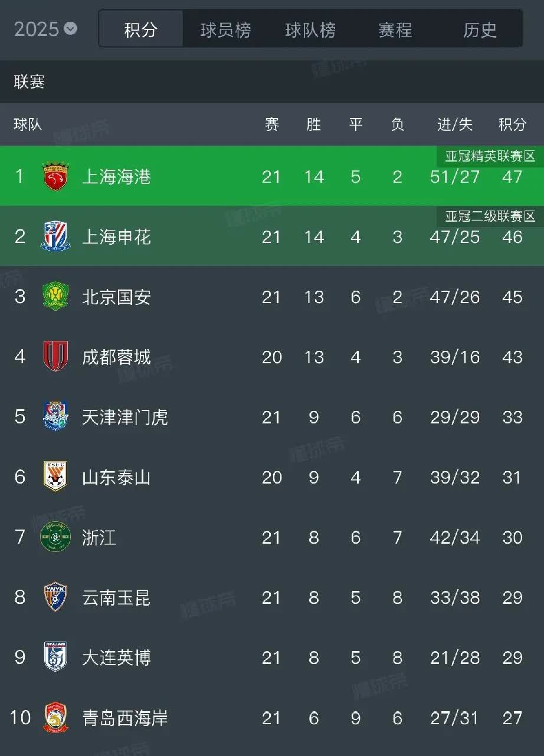The image size is (544, 756).
Task: Select the 积分 standings tab
Action: tap(141, 29)
